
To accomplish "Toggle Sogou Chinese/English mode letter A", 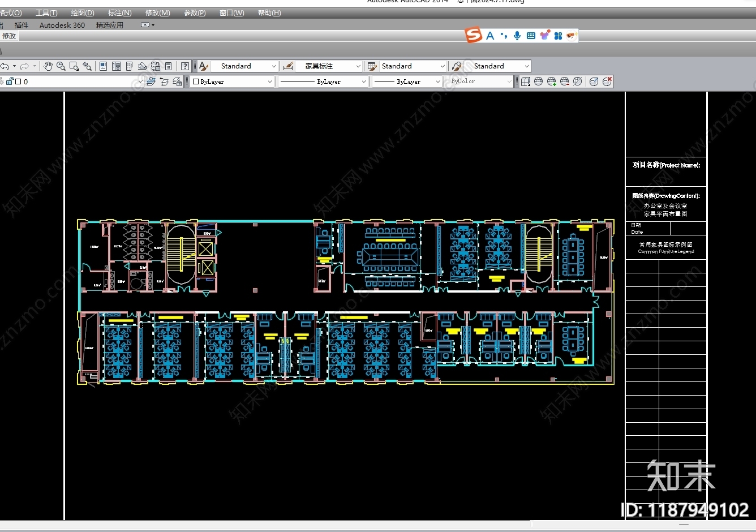I will (490, 36).
